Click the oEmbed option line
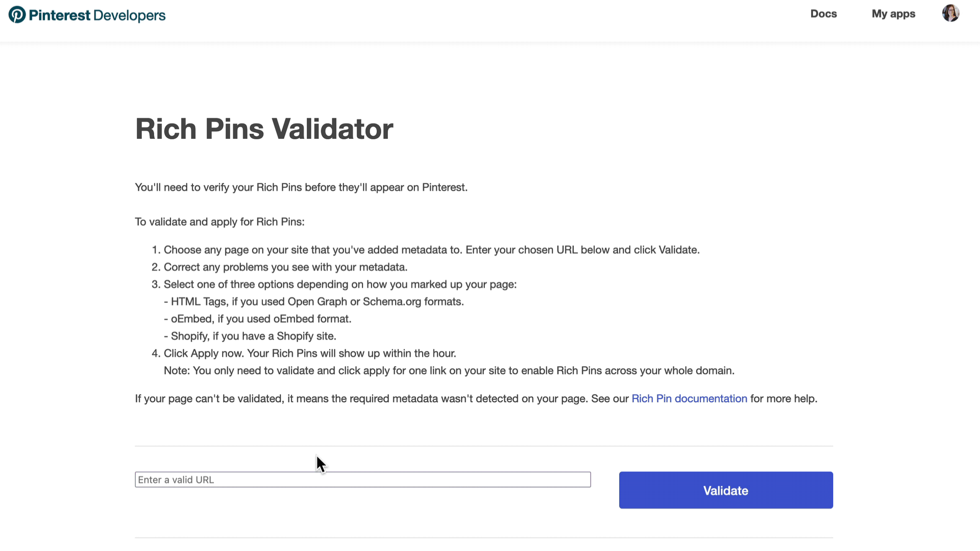Screen dimensions: 980x551 (257, 319)
